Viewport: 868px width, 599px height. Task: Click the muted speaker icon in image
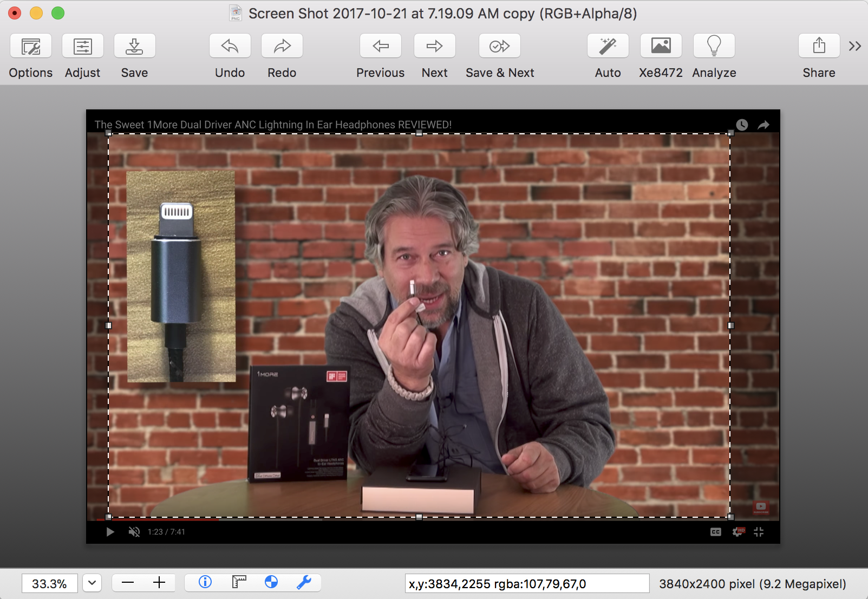(x=134, y=532)
